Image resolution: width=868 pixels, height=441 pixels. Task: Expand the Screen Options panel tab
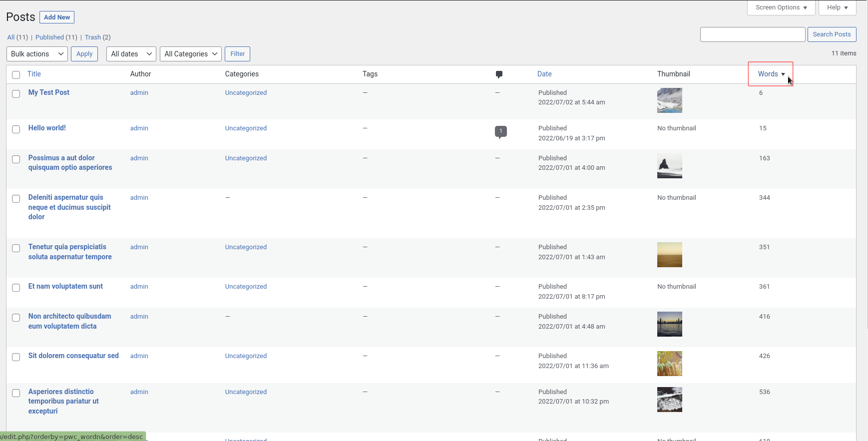(781, 7)
